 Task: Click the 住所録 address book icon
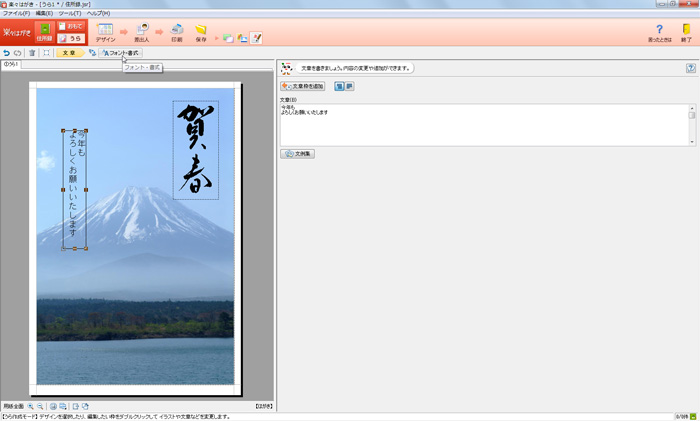[x=44, y=32]
